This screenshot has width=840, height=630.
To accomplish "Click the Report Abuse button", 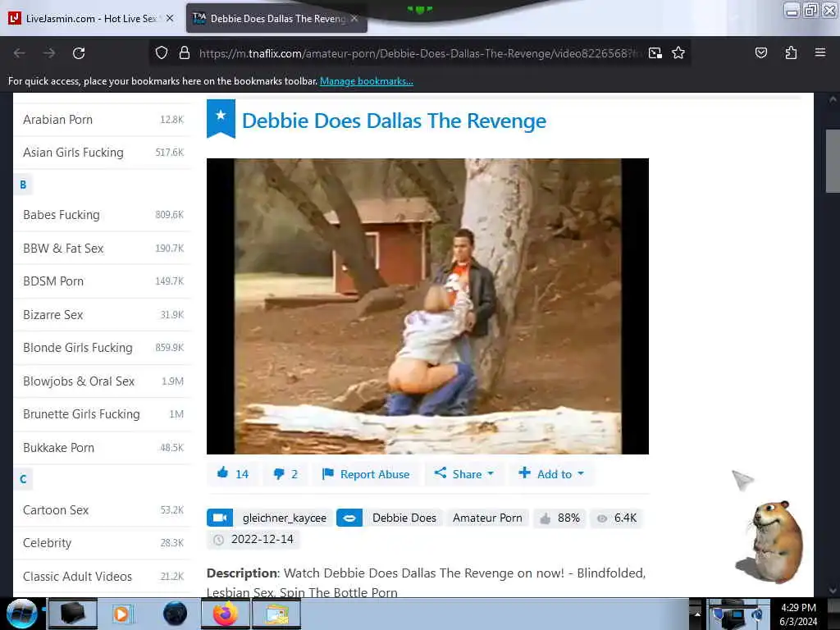I will click(366, 474).
